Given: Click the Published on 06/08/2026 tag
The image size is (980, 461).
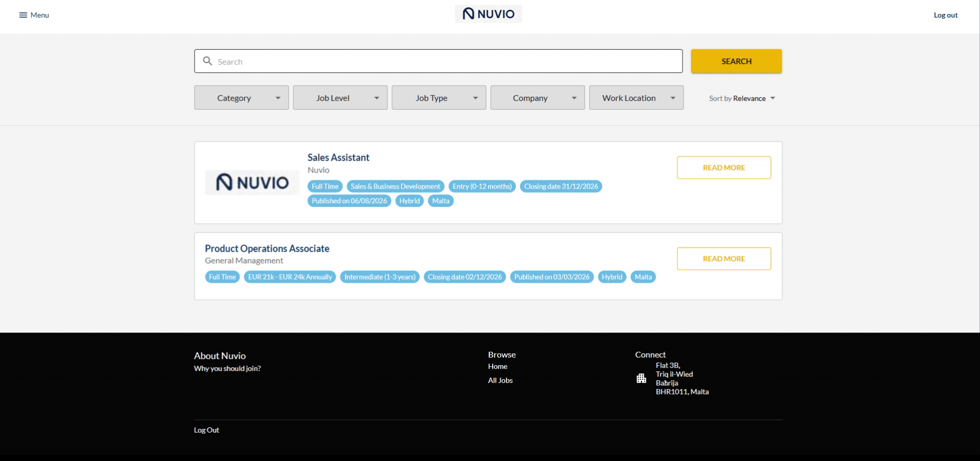Looking at the screenshot, I should [349, 201].
